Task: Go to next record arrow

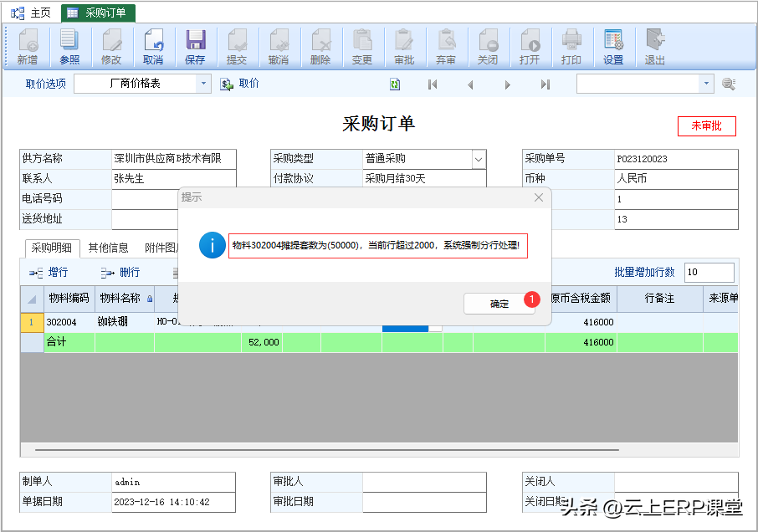Action: tap(507, 84)
